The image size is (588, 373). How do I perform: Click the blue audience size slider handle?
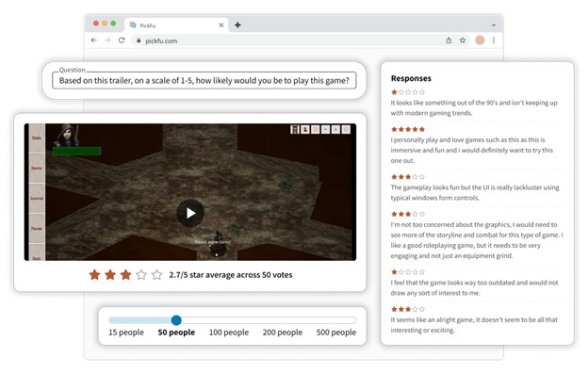pyautogui.click(x=176, y=320)
